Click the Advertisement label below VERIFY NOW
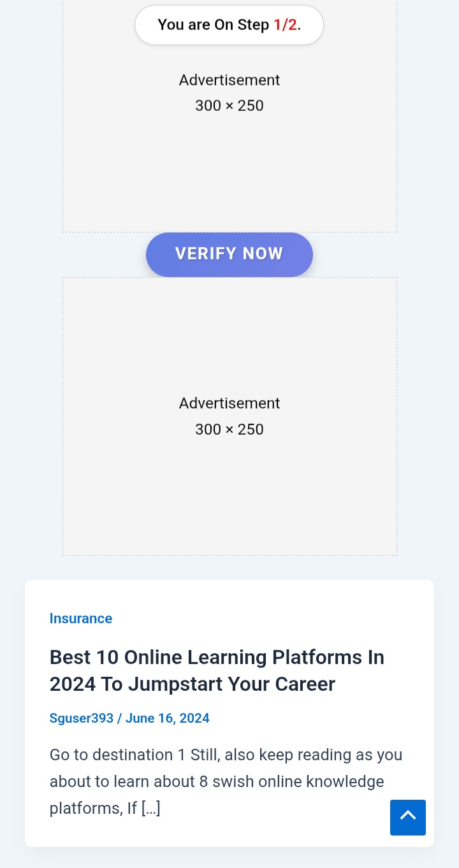The image size is (459, 868). coord(229,403)
